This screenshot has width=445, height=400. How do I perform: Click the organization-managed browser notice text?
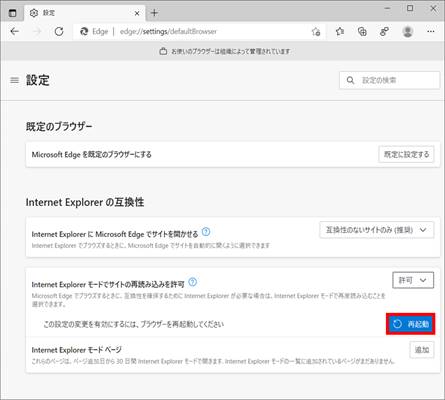(231, 51)
